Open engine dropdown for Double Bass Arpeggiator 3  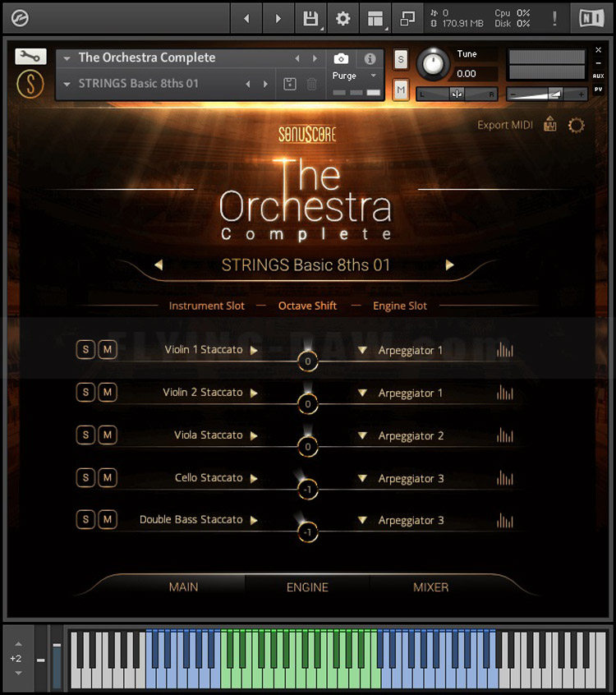[362, 520]
